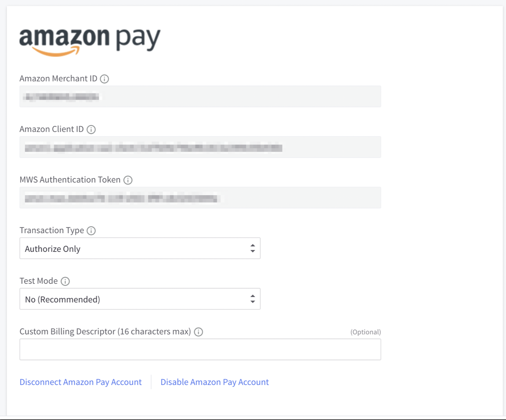Open the Test Mode dropdown

coord(140,299)
